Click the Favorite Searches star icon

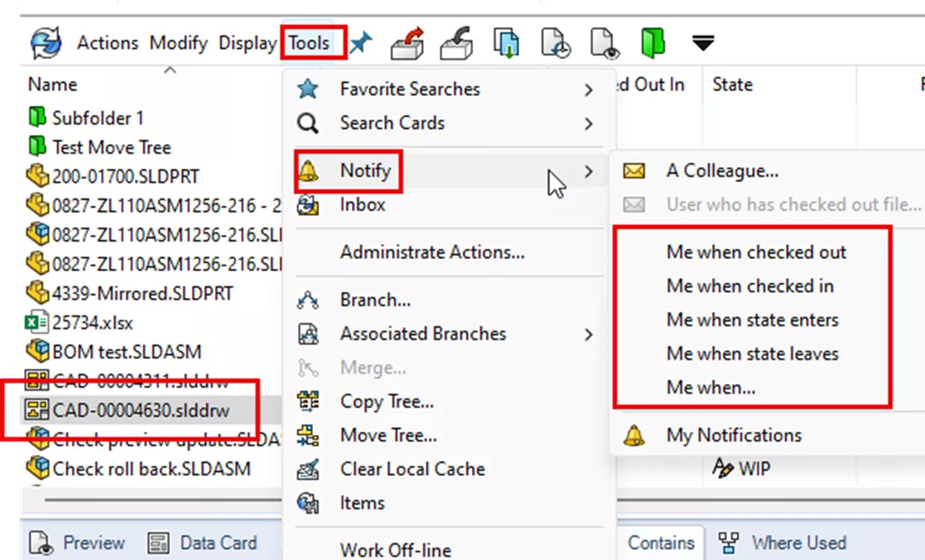[308, 89]
